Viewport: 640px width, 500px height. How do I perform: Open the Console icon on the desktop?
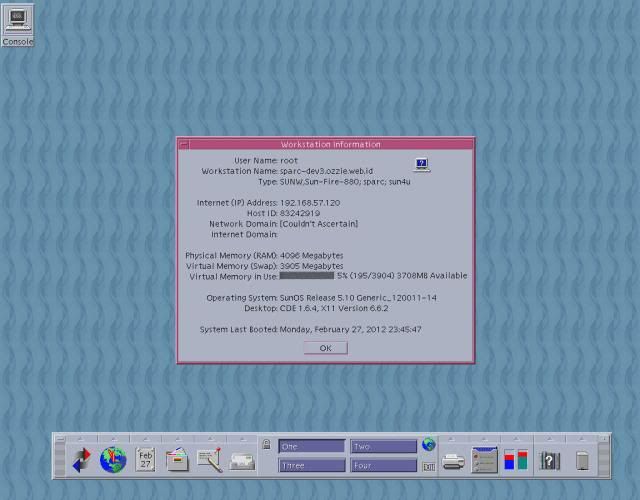17,25
